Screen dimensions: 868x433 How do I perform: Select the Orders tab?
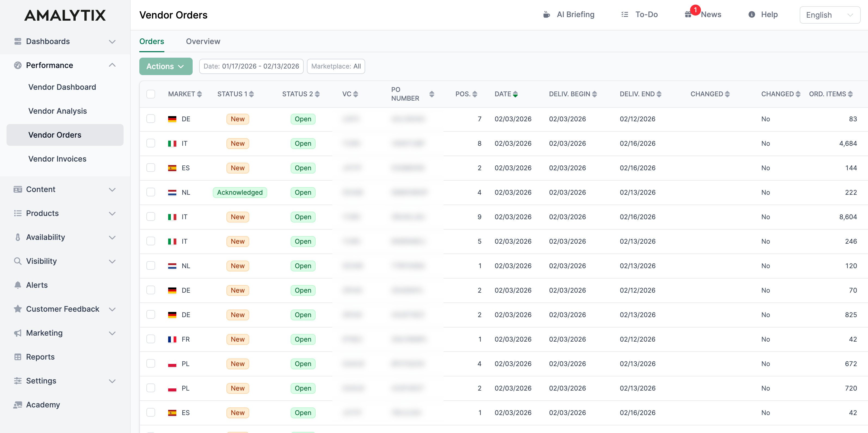pyautogui.click(x=152, y=41)
